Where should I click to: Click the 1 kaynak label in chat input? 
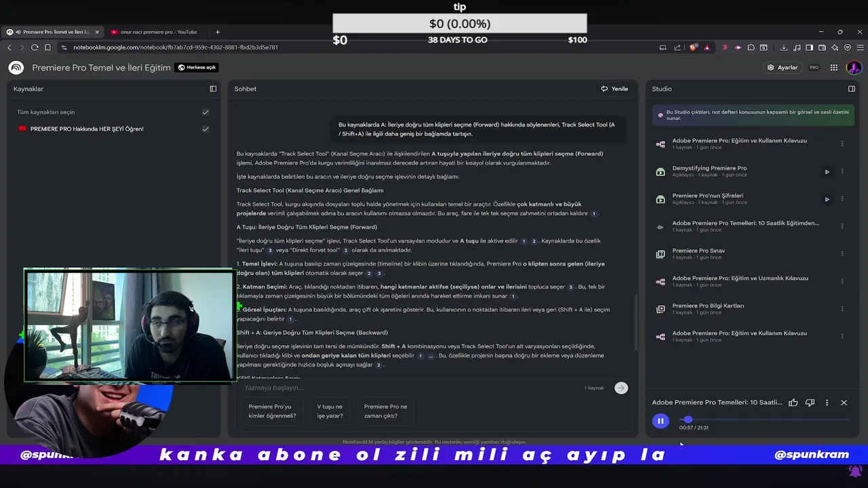pos(594,388)
